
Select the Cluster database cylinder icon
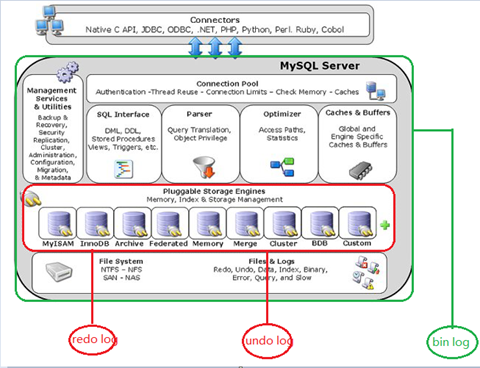pos(284,223)
